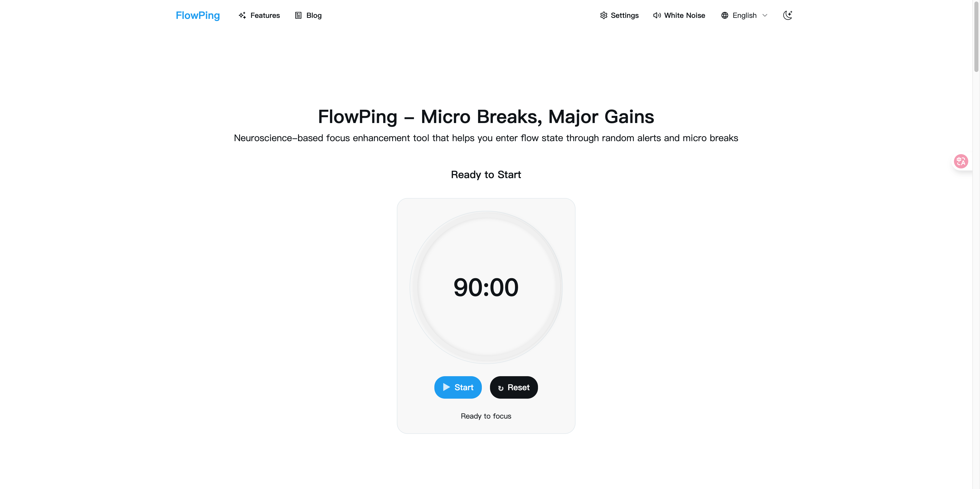Open the English language dropdown

tap(744, 16)
